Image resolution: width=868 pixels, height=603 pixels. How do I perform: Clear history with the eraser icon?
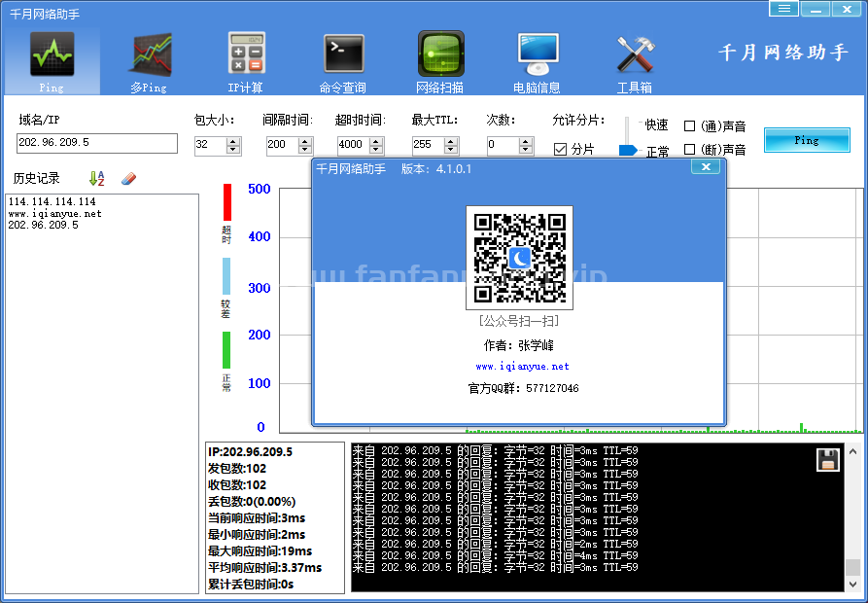(129, 179)
